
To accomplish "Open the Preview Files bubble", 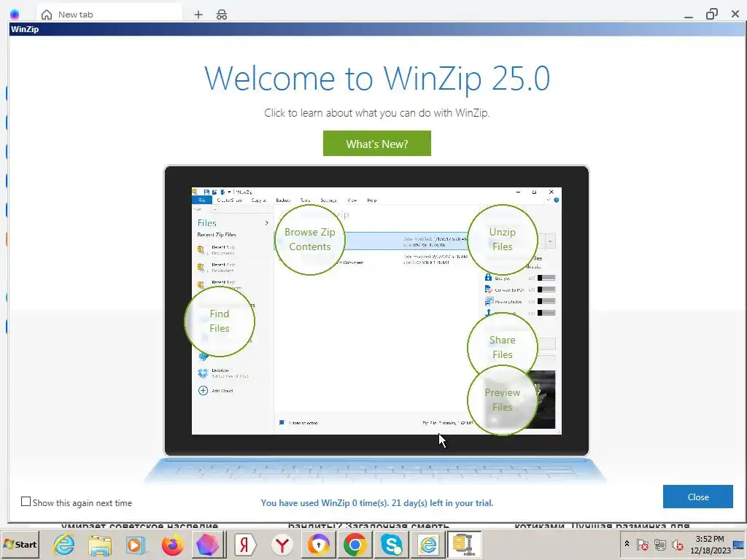I will [502, 400].
